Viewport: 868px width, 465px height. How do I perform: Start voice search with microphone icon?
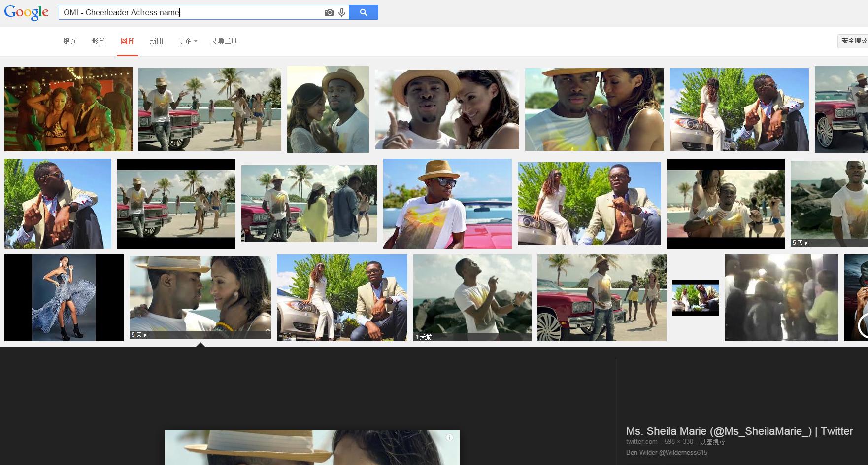[342, 12]
